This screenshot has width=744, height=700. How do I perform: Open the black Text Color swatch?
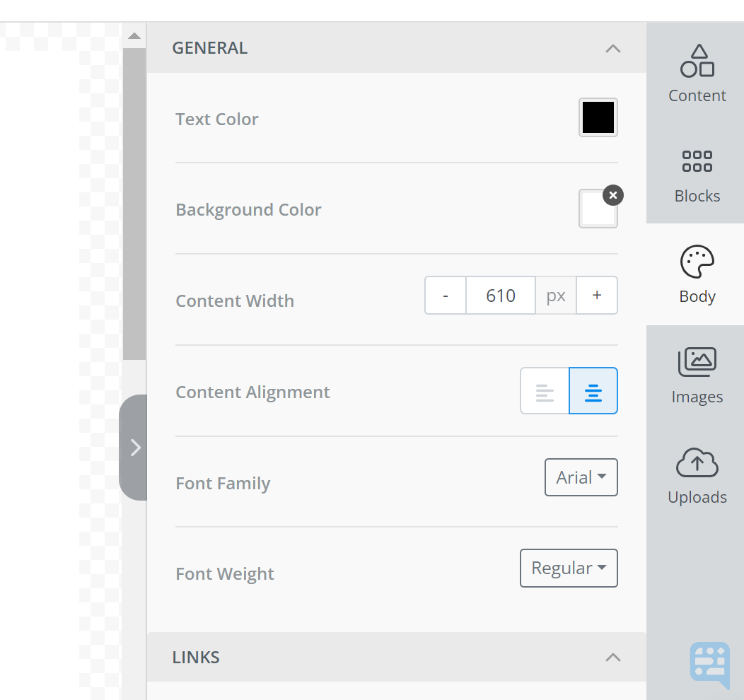pyautogui.click(x=598, y=117)
